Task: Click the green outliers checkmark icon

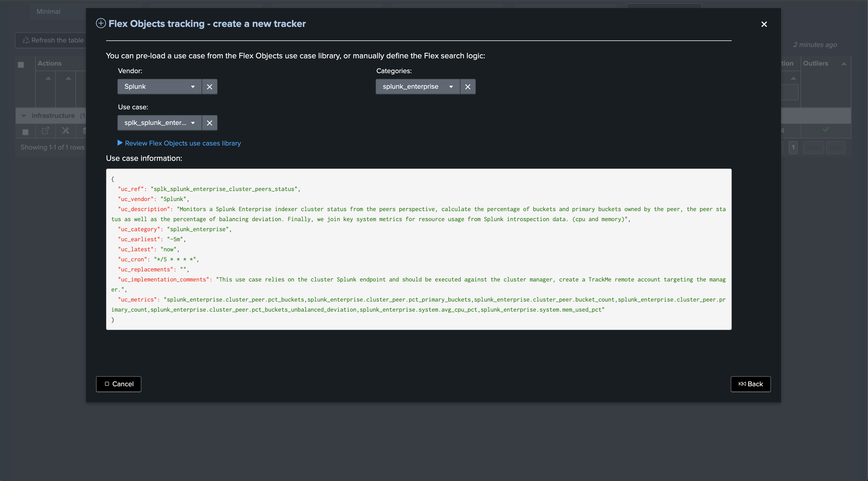Action: click(826, 129)
